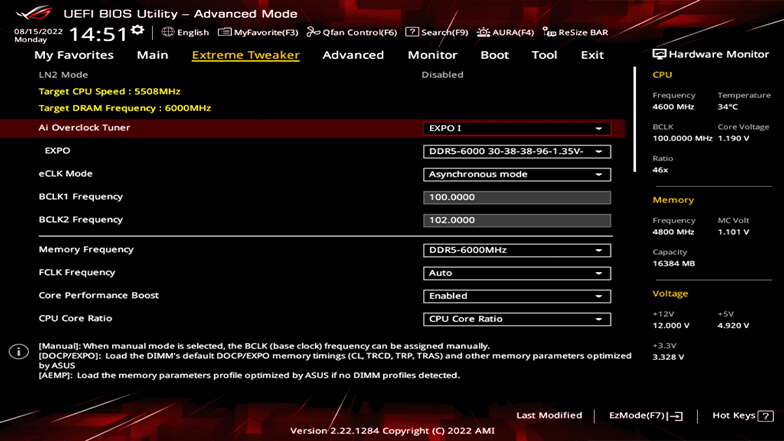
Task: Open the Boot tab
Action: (494, 55)
